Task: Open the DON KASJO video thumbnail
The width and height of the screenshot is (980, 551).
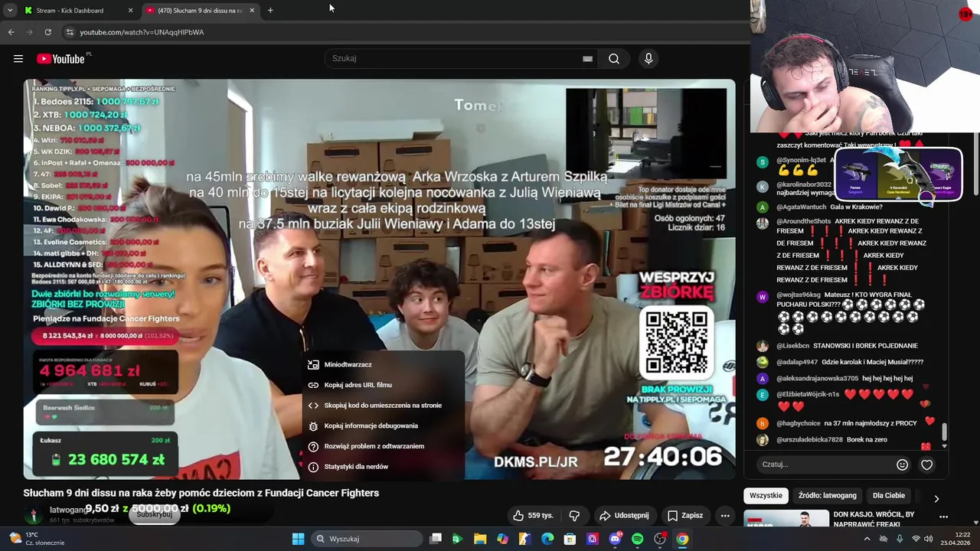Action: click(x=786, y=519)
